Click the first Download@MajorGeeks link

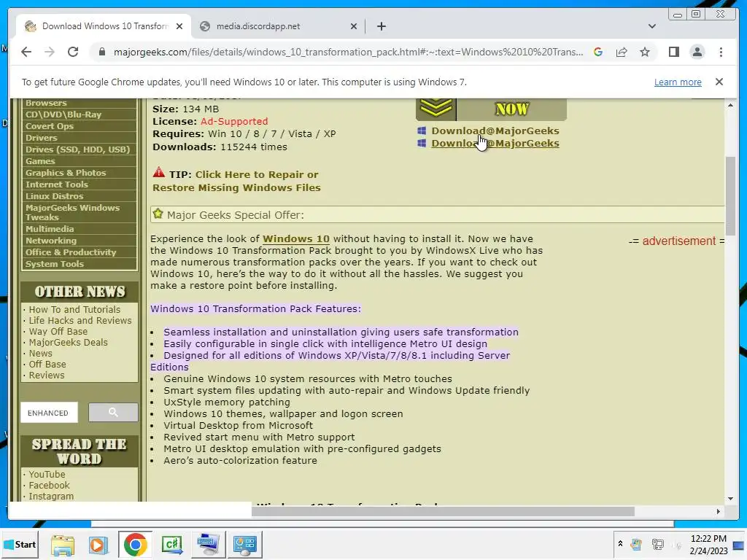(495, 131)
